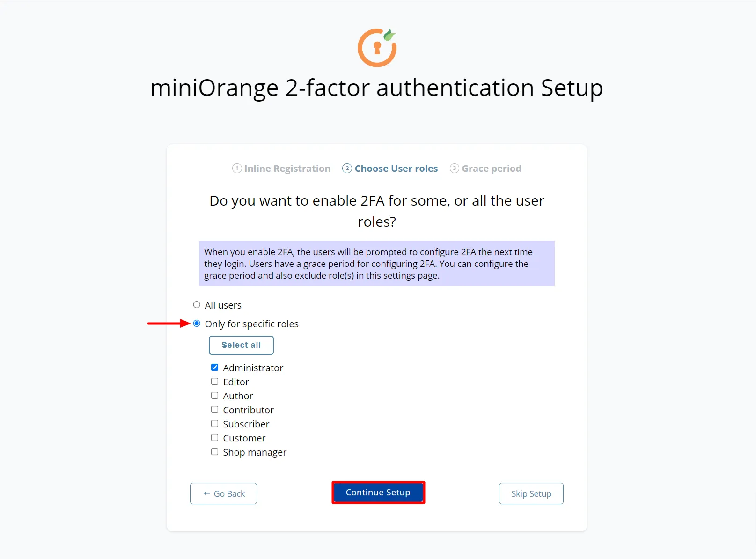Enable 2FA for Customer role

215,437
